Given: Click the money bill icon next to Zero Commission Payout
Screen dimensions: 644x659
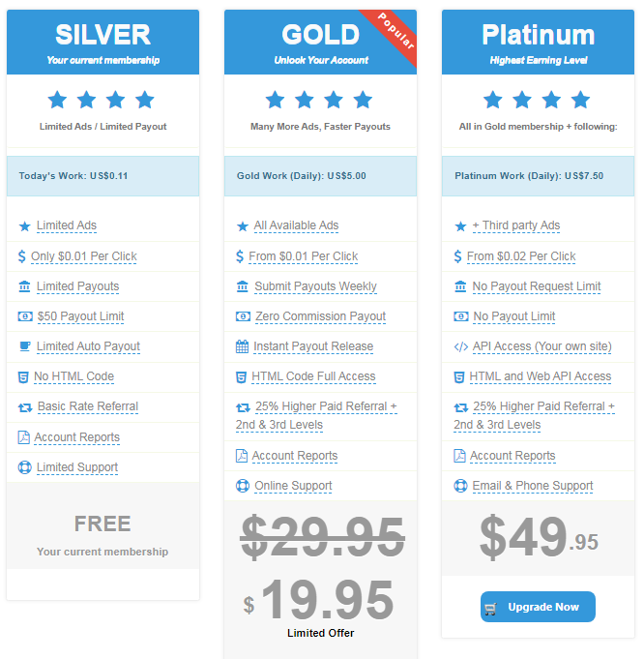Looking at the screenshot, I should click(x=243, y=316).
